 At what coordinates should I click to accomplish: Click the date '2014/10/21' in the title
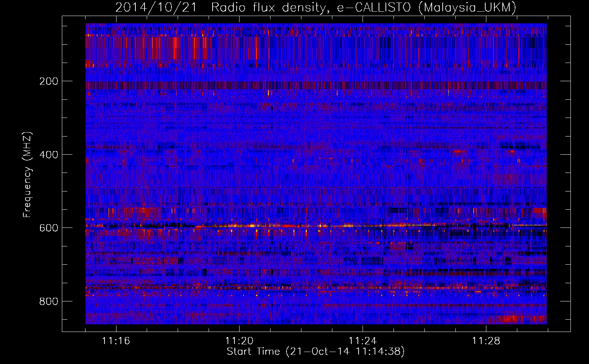coord(156,7)
